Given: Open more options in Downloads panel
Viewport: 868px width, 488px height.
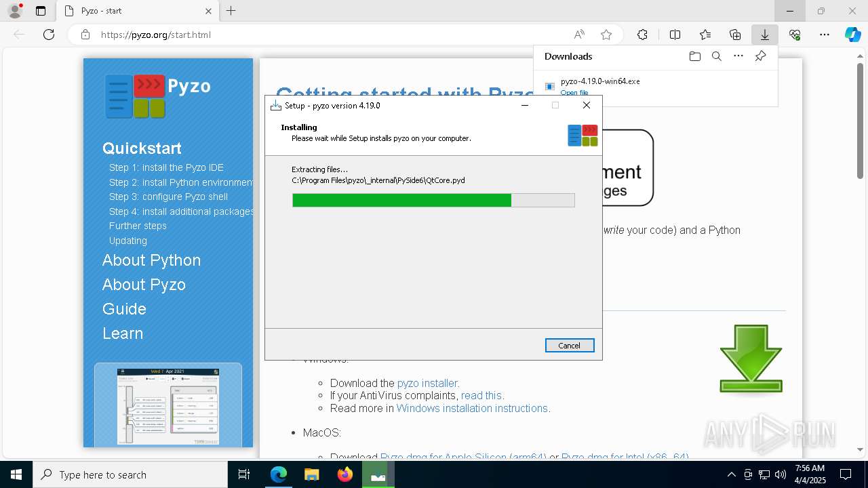Looking at the screenshot, I should click(738, 56).
